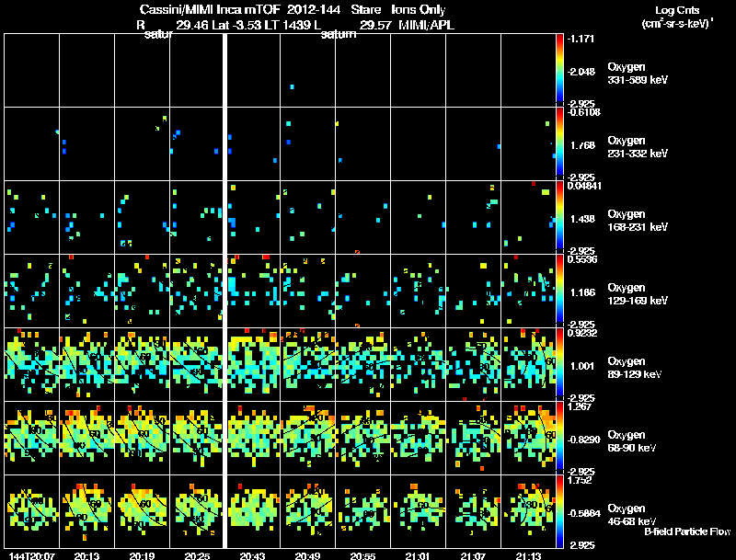Click the '20:25' time label
Screen dimensions: 736x560
click(197, 556)
